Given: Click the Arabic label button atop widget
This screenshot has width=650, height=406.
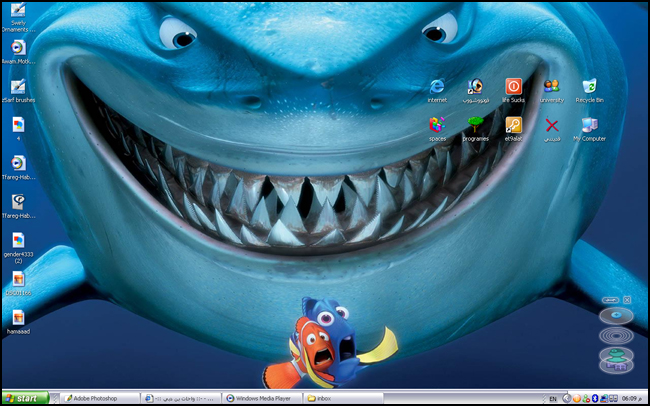Looking at the screenshot, I should point(610,300).
